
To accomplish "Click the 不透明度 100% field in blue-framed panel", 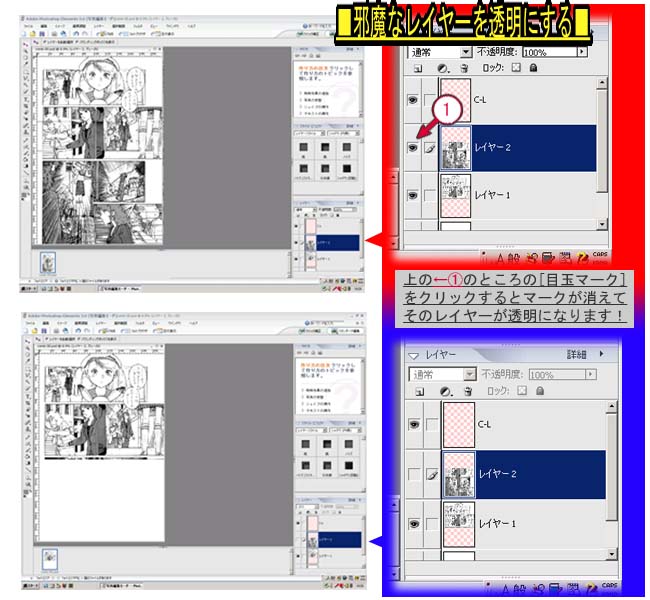I will (x=557, y=375).
